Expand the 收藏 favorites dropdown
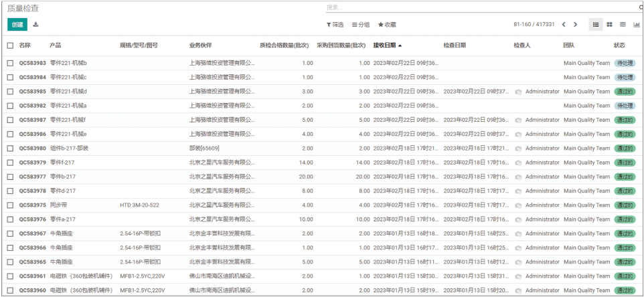Screen dimensions: 644x297 (x=387, y=24)
